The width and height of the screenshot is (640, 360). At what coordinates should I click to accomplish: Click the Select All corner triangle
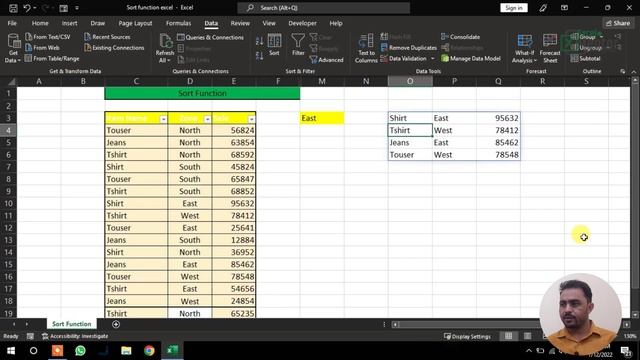point(11,82)
